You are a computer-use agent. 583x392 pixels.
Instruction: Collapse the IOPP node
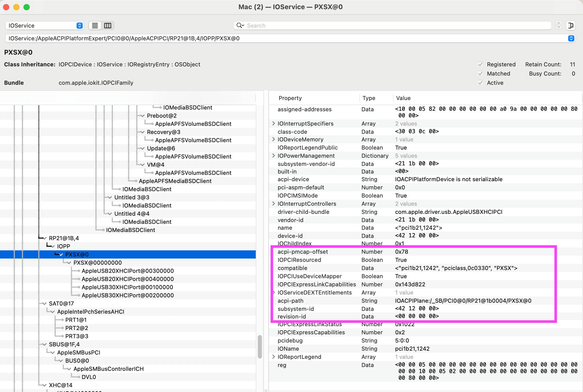53,246
